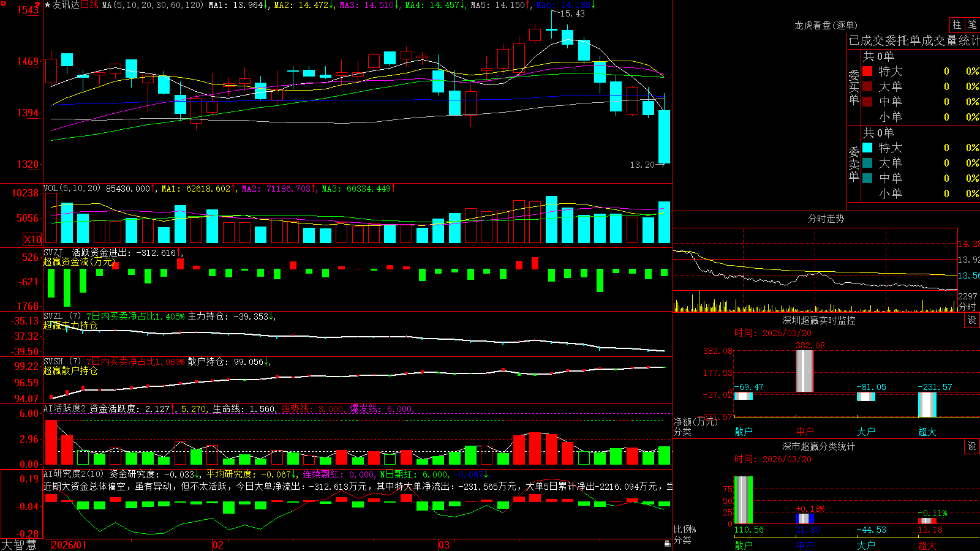Viewport: 980px width, 551px height.
Task: Click the dark red 大单 buy-order swatch
Action: [x=867, y=86]
